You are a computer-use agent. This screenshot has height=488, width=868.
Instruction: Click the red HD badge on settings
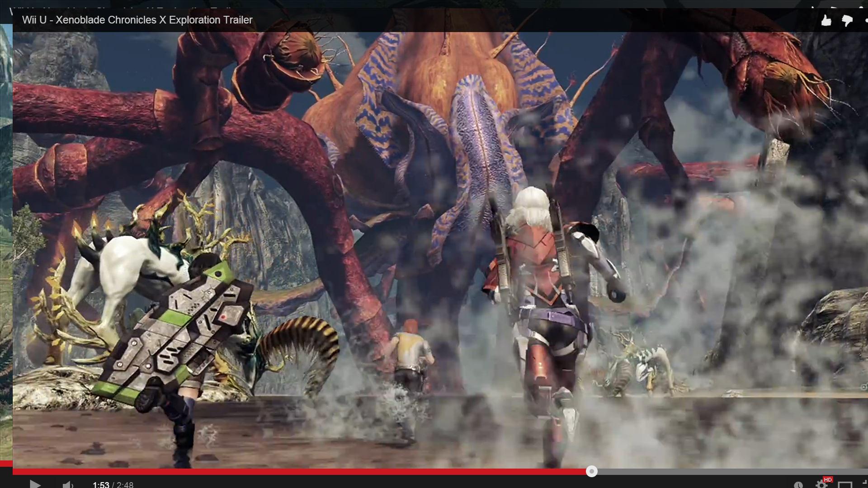[828, 479]
